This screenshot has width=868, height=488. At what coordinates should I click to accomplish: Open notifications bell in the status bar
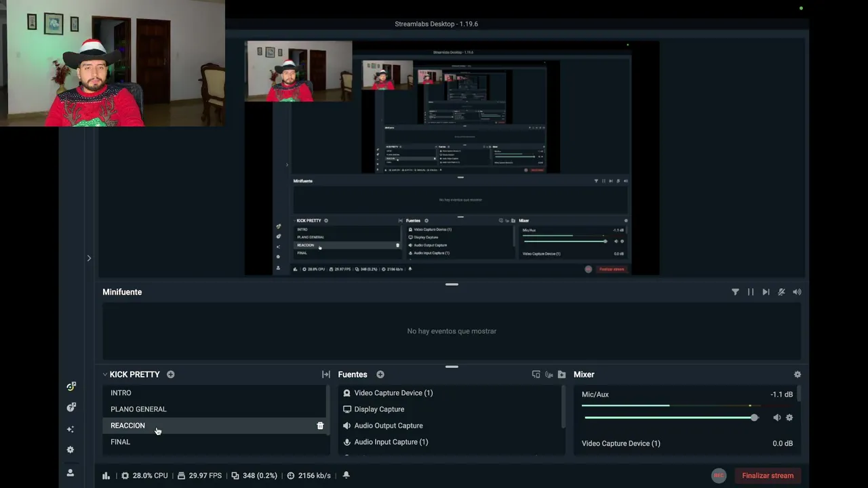(346, 475)
